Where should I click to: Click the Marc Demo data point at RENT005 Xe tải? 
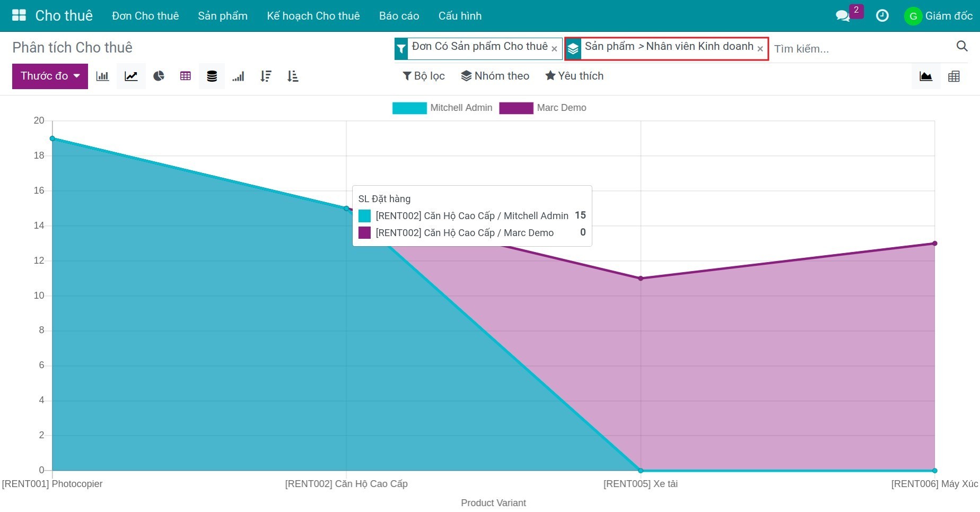click(x=641, y=278)
